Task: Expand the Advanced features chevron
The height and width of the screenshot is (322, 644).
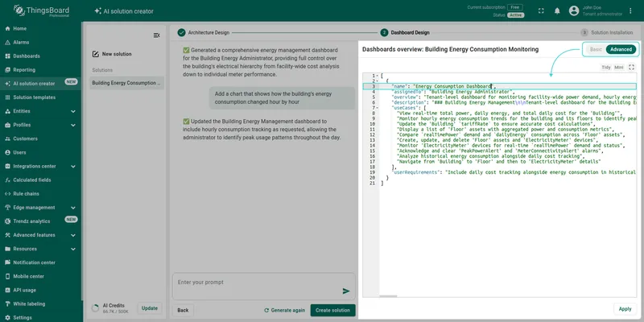Action: click(x=73, y=235)
